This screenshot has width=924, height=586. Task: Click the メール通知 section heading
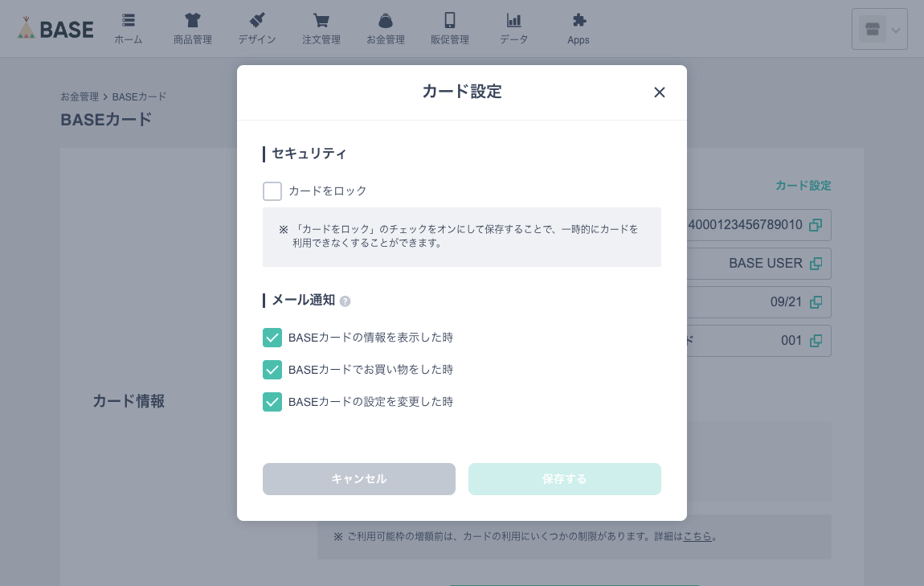pyautogui.click(x=303, y=300)
